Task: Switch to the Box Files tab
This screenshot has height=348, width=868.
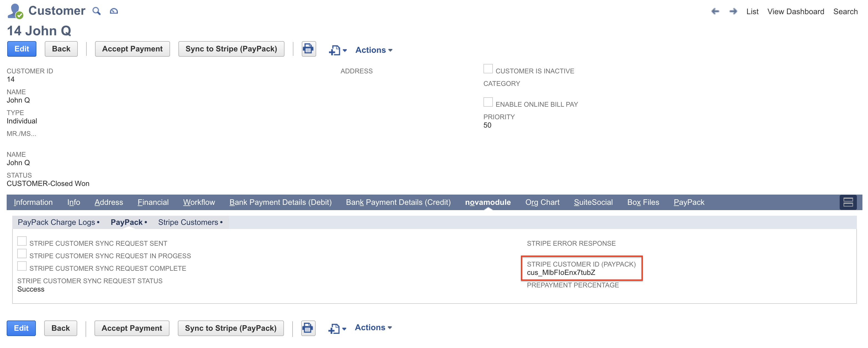Action: click(643, 202)
